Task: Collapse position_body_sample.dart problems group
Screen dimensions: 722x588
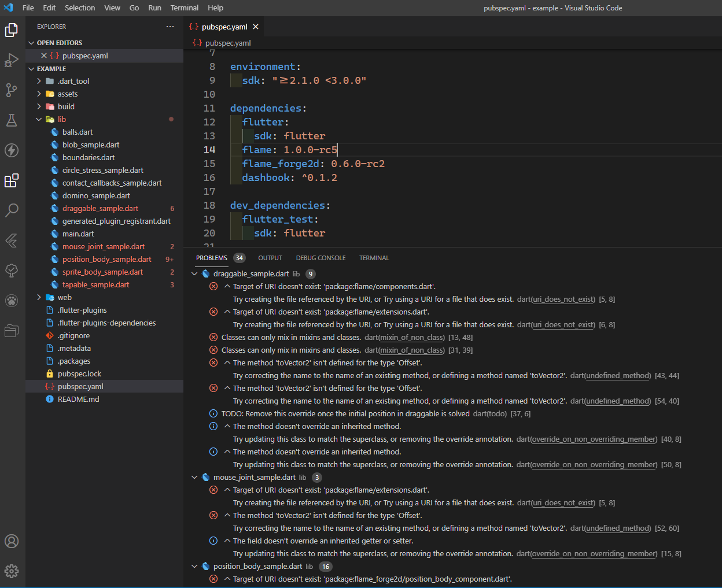Action: (194, 567)
